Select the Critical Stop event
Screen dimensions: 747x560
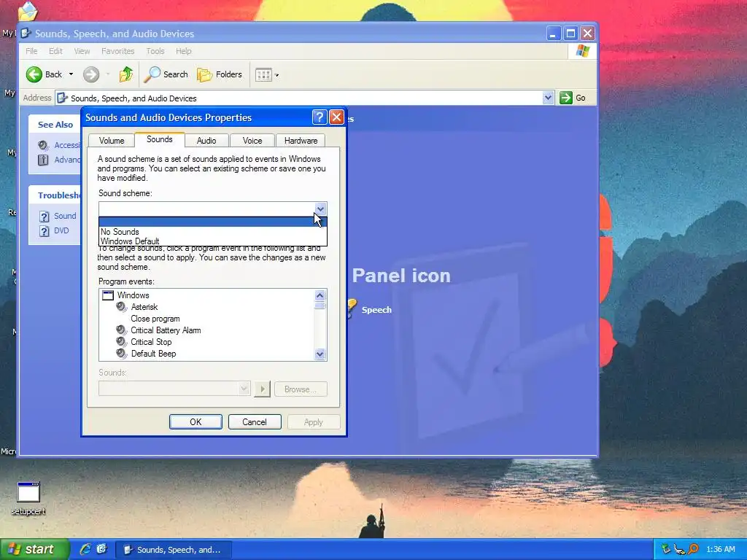tap(151, 342)
